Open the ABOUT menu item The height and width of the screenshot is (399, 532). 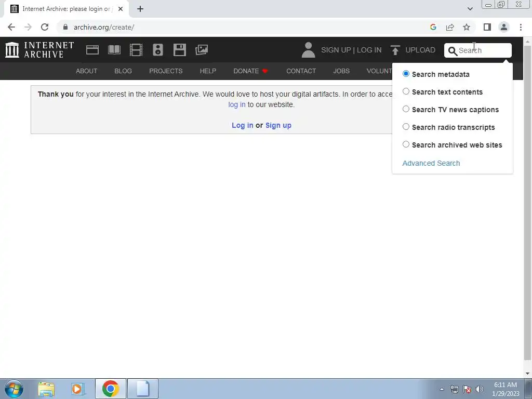(x=87, y=71)
